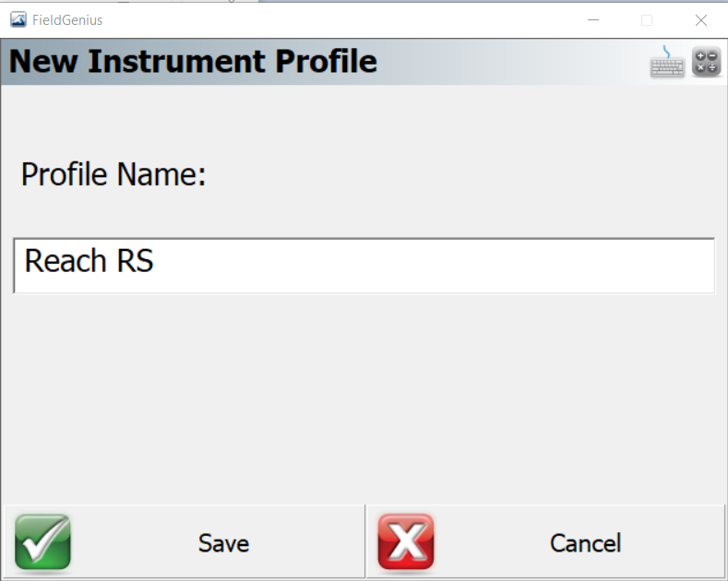The height and width of the screenshot is (581, 728).
Task: Cancel creating the instrument profile
Action: [x=545, y=541]
